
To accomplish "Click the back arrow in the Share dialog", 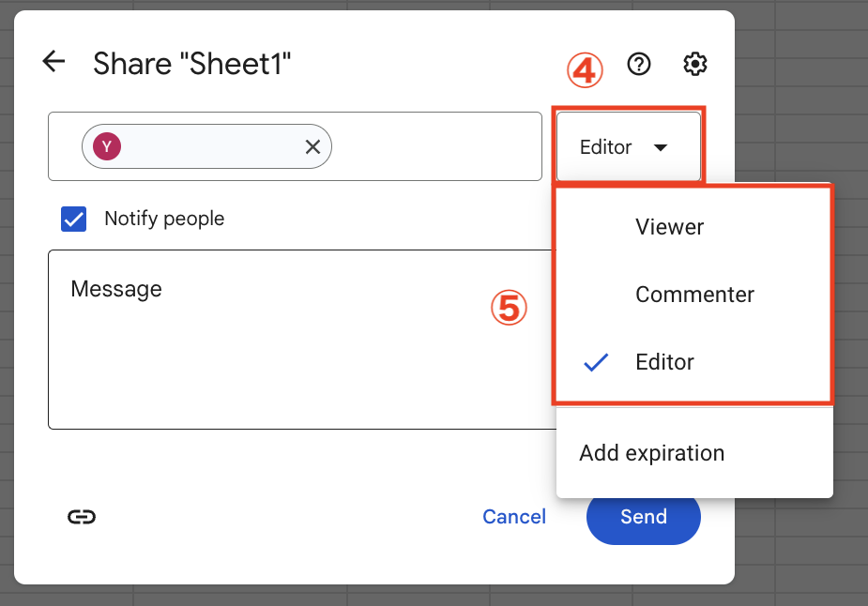I will [x=53, y=62].
